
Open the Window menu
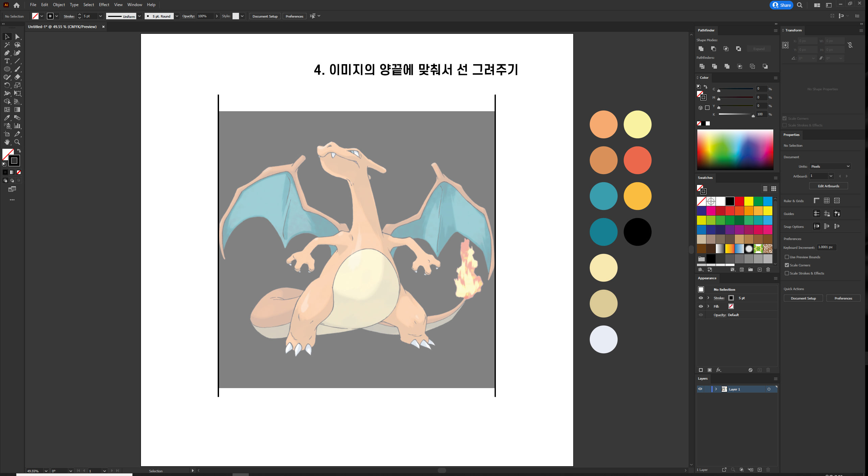pyautogui.click(x=135, y=5)
